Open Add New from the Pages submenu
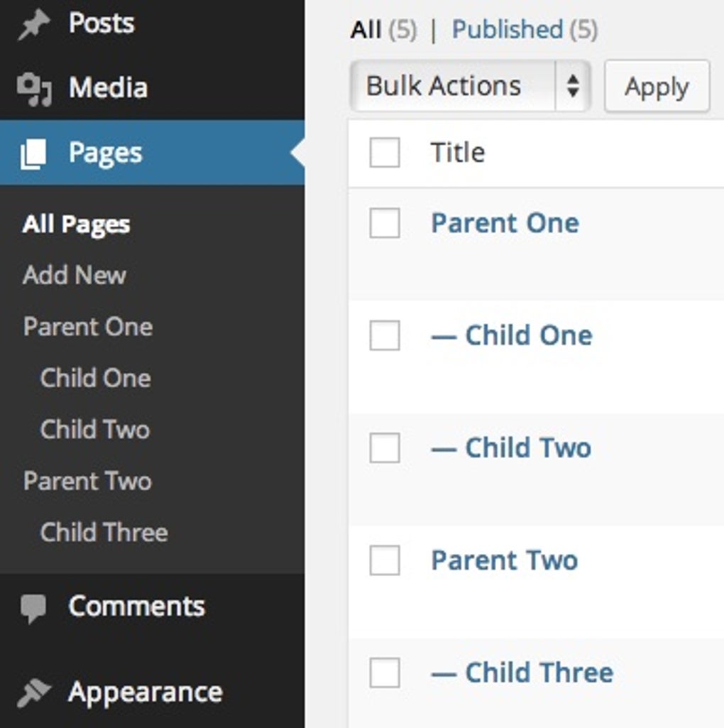The image size is (724, 728). point(74,275)
